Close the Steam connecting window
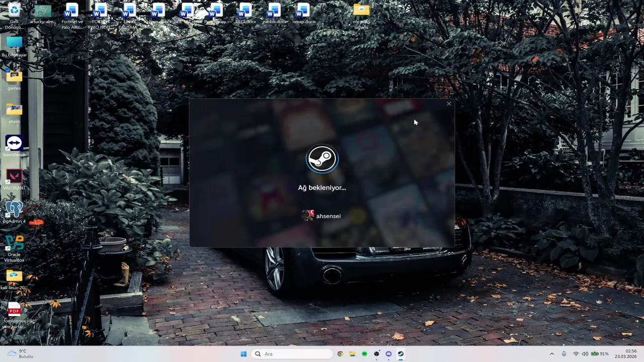The width and height of the screenshot is (644, 362). point(449,104)
